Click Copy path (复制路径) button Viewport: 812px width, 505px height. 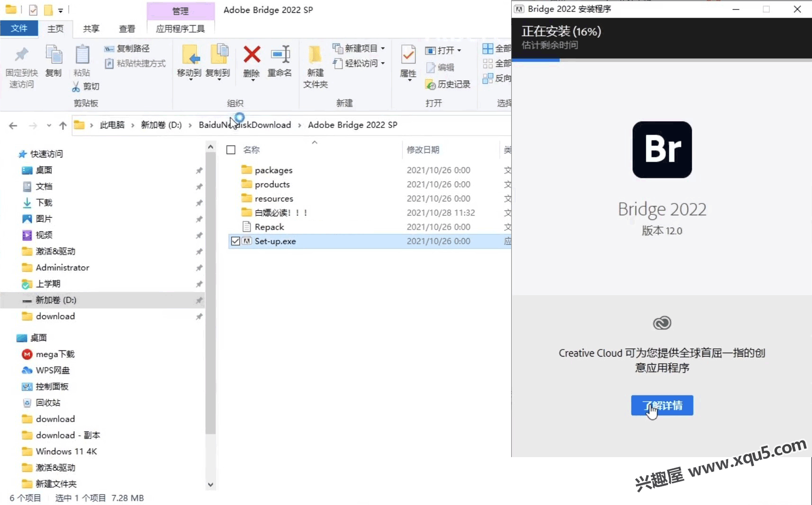click(x=127, y=48)
